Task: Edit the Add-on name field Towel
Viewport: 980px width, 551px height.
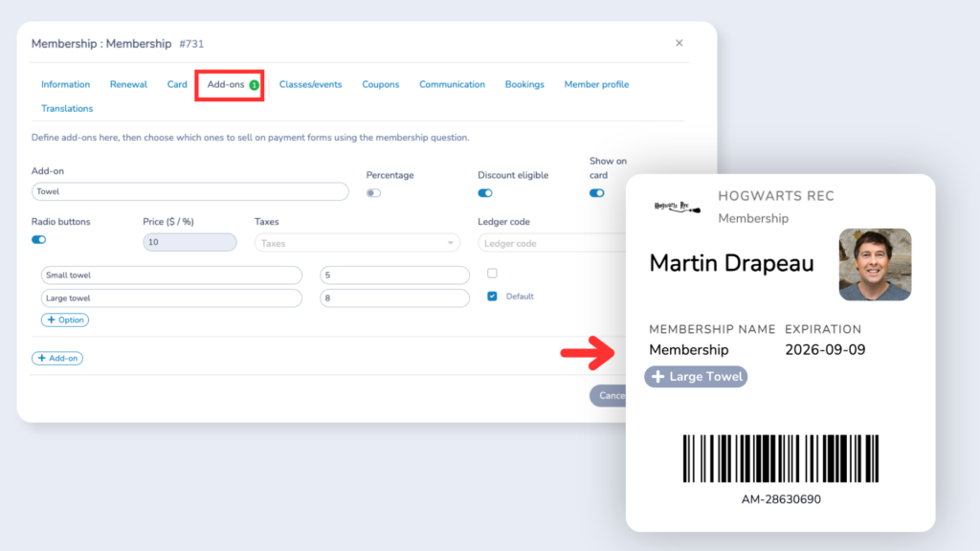Action: coord(190,191)
